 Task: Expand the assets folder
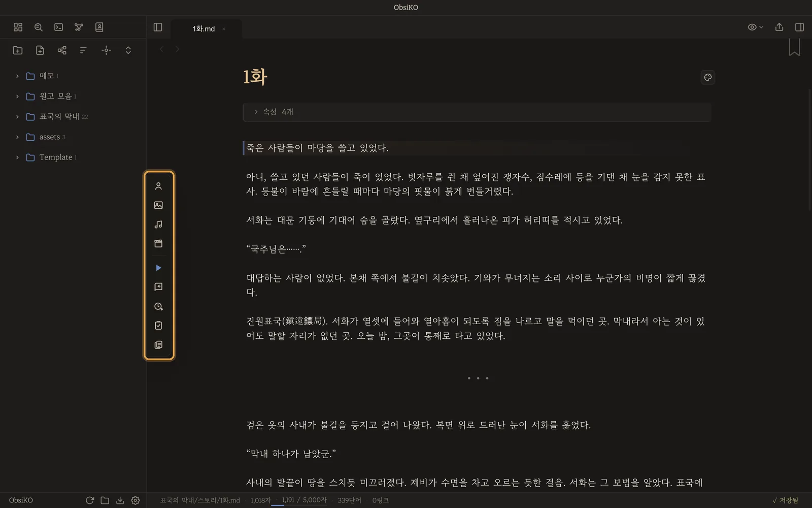[x=17, y=137]
